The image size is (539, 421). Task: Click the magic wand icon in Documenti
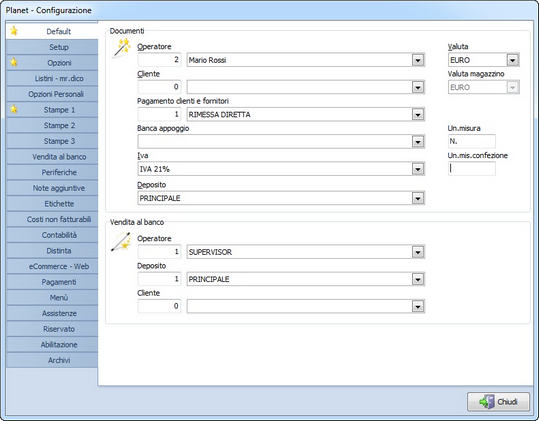[x=122, y=48]
